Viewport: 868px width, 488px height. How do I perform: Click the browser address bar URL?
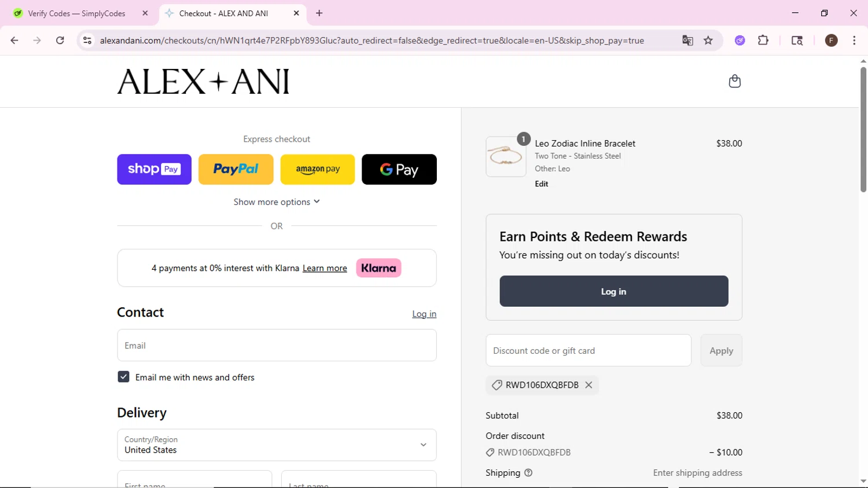(372, 41)
